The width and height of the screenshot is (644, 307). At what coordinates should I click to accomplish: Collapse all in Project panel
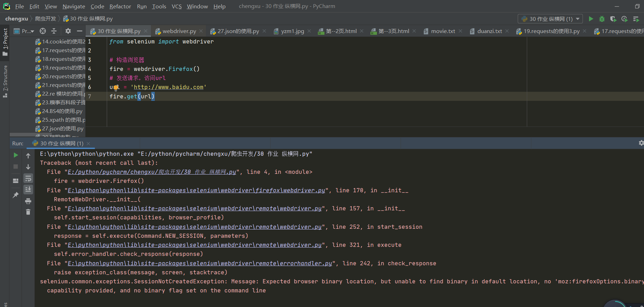(54, 31)
